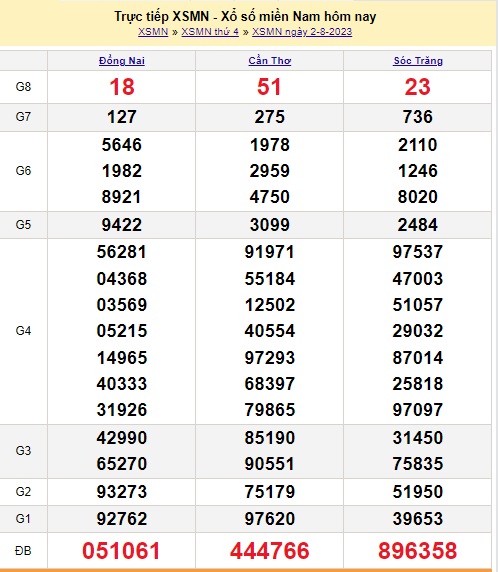Viewport: 498px width, 572px height.
Task: Select Sóc Trăng special prize 896358
Action: tap(418, 550)
